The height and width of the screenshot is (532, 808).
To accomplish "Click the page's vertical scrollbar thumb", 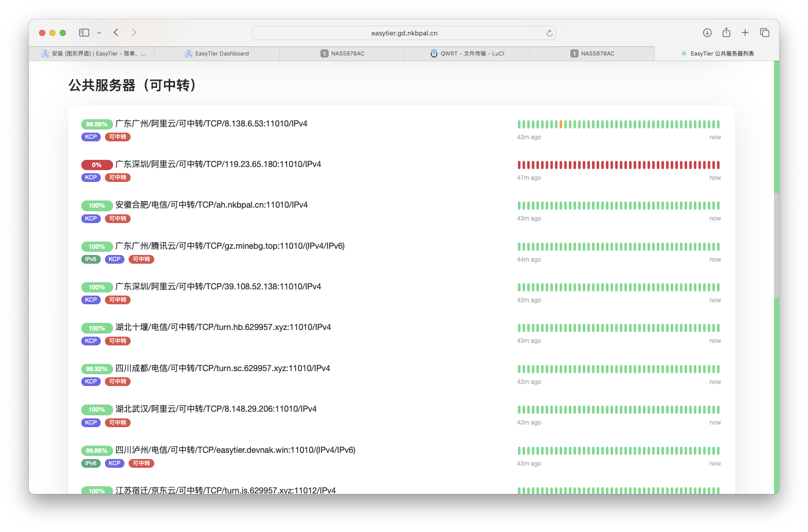I will pyautogui.click(x=776, y=245).
